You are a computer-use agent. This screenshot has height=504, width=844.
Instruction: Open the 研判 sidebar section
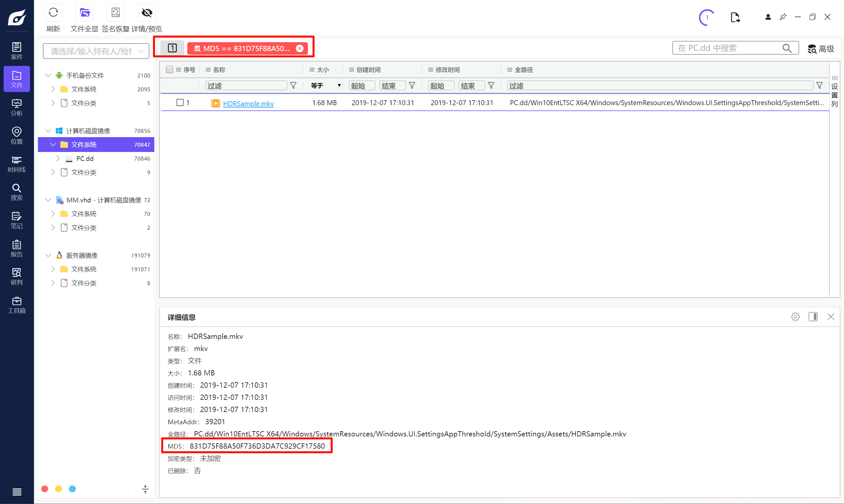(16, 277)
